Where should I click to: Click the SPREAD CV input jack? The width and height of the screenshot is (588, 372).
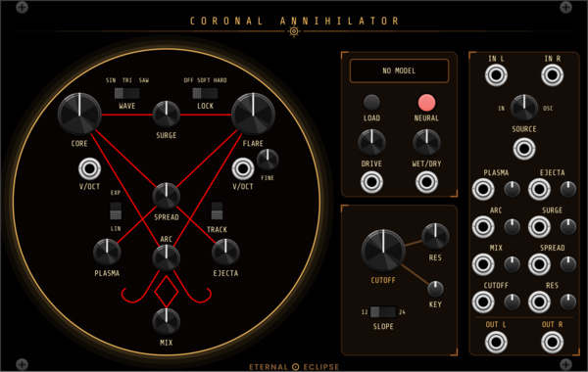tap(539, 264)
